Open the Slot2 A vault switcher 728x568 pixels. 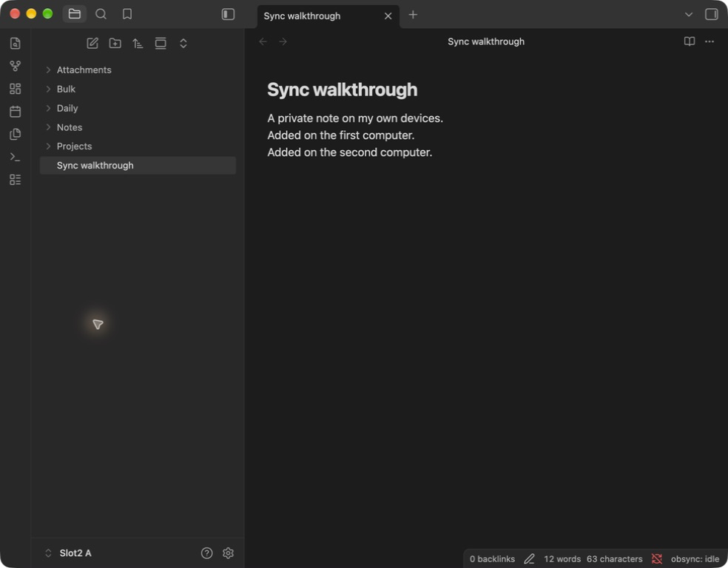click(x=69, y=553)
